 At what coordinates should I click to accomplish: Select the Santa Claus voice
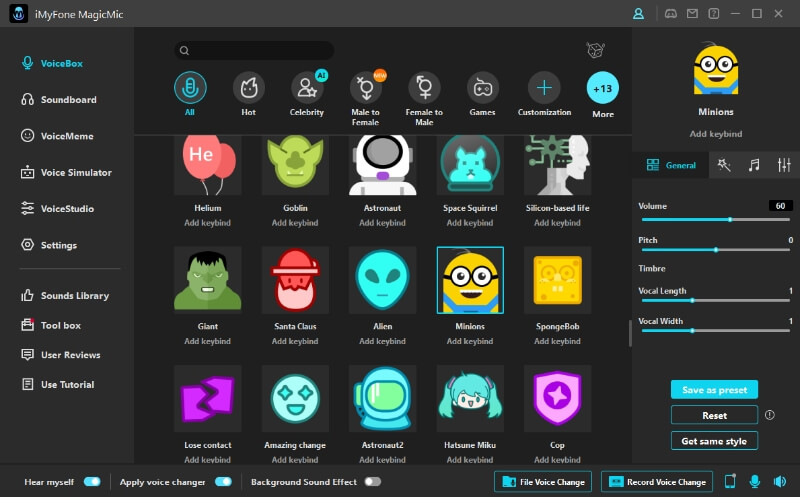pyautogui.click(x=295, y=280)
